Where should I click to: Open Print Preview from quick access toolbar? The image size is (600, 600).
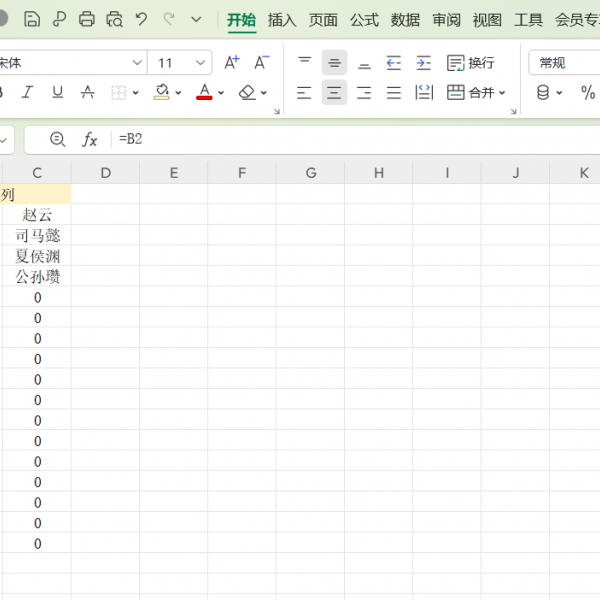pos(114,19)
